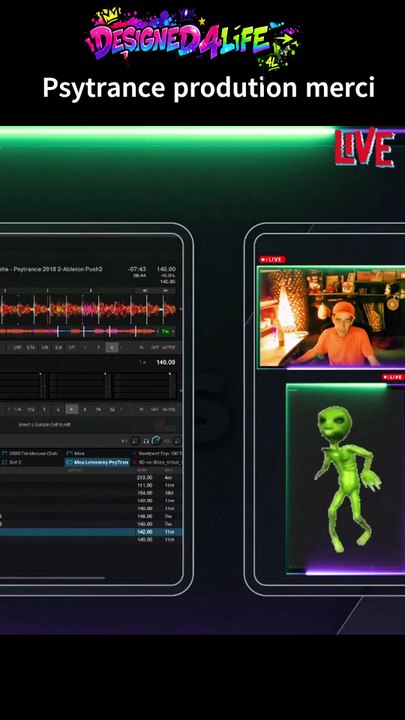Select the track row with 148.00 BPM
The height and width of the screenshot is (720, 405).
click(91, 516)
